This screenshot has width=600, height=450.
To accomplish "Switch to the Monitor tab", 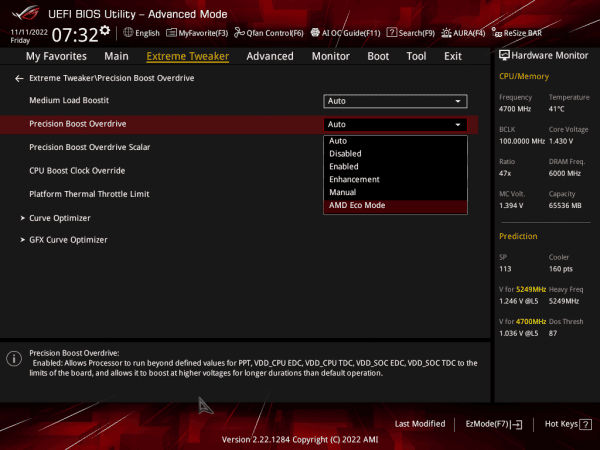I will tap(330, 57).
